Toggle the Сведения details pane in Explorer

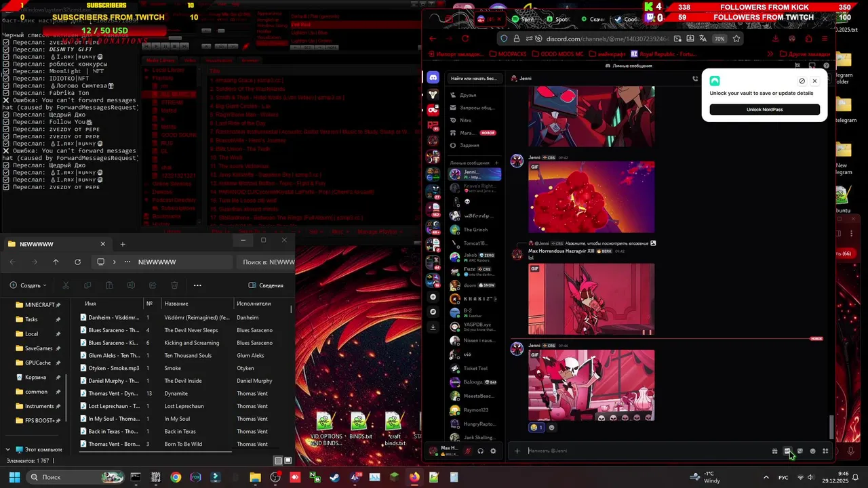tap(266, 285)
